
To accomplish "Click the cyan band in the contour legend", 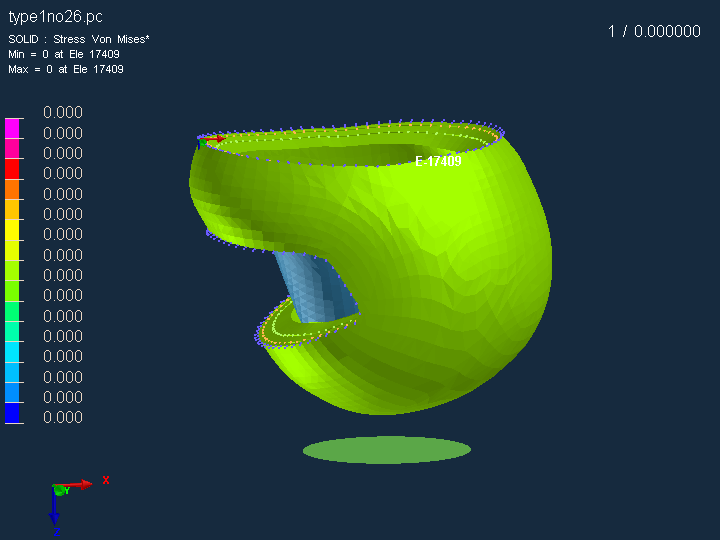I will [x=12, y=351].
